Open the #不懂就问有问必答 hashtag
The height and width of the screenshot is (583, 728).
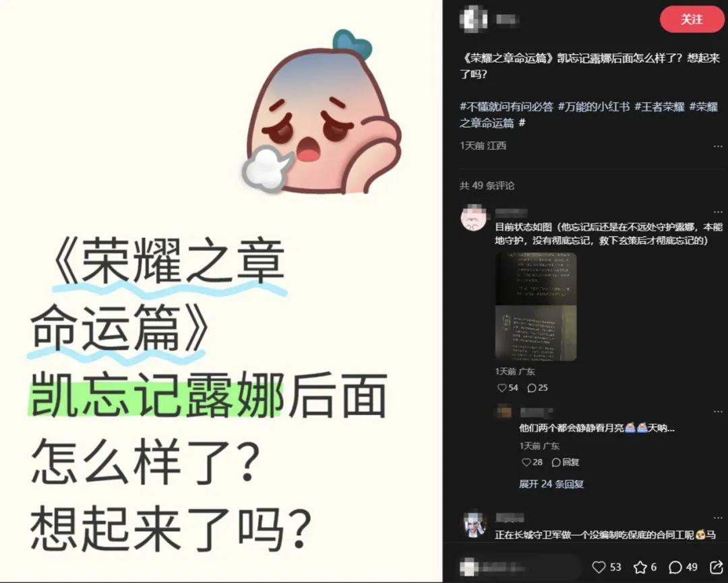(506, 106)
